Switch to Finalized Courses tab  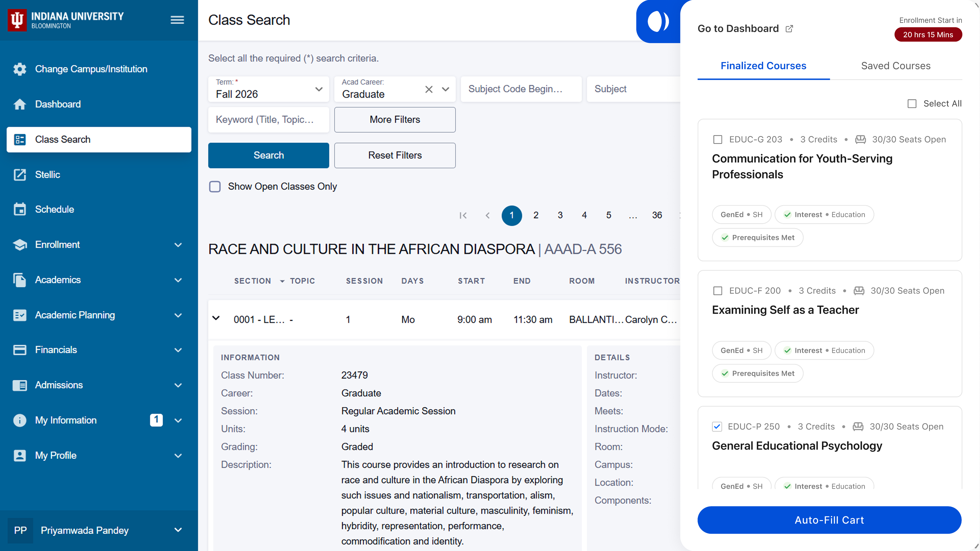(764, 66)
